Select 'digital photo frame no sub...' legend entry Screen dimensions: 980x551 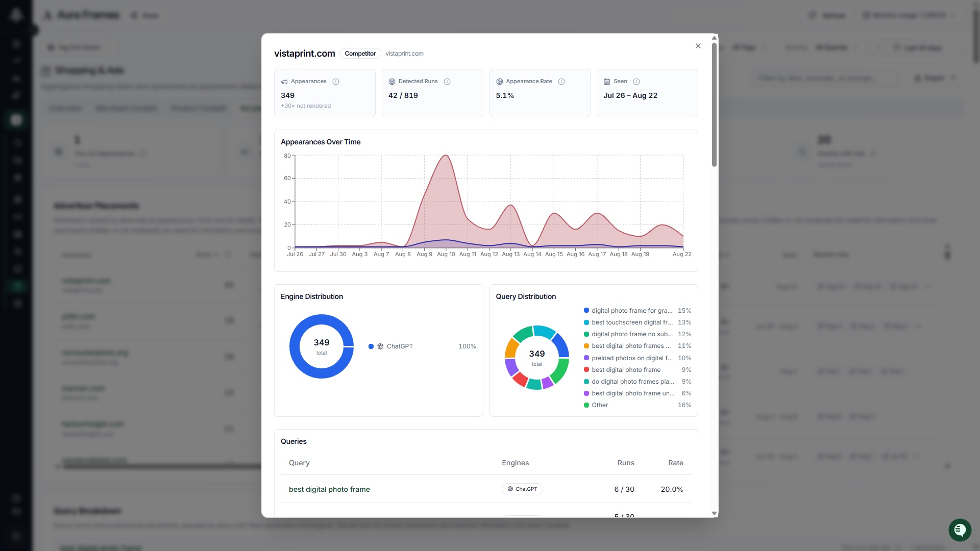tap(638, 334)
